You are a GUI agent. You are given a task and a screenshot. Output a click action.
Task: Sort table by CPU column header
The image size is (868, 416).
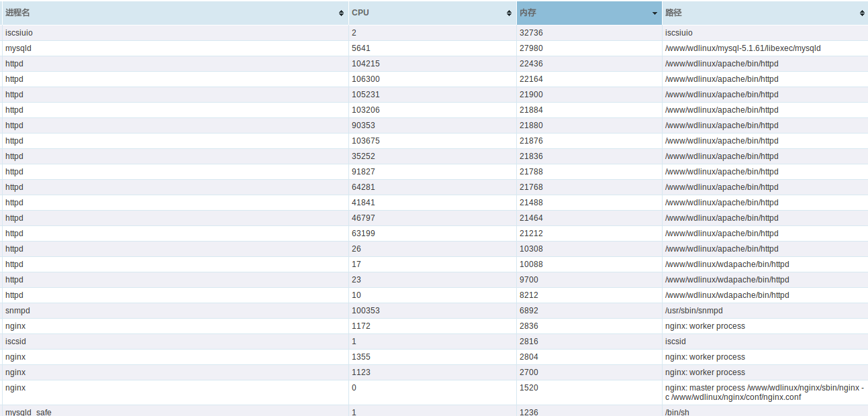point(432,13)
